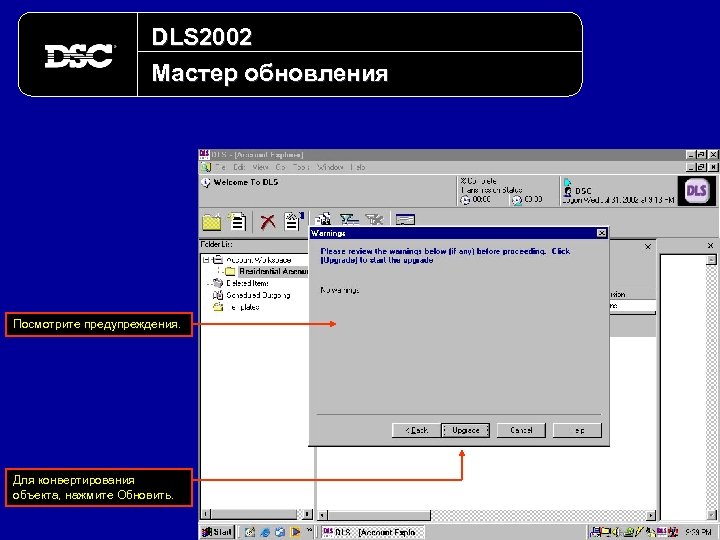This screenshot has width=720, height=540.
Task: Click the yellow folder icon in DLS toolbar
Action: (x=212, y=222)
